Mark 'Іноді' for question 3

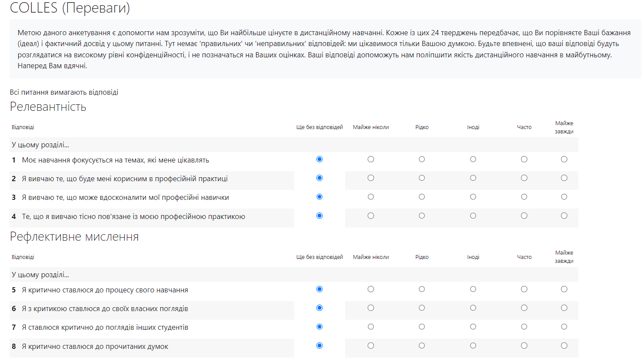click(x=473, y=197)
